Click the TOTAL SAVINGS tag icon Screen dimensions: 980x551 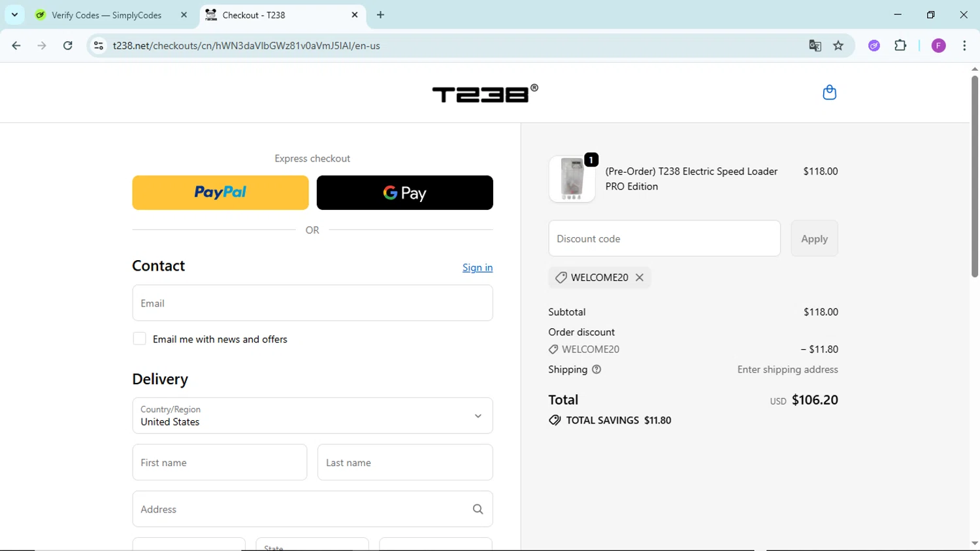555,420
